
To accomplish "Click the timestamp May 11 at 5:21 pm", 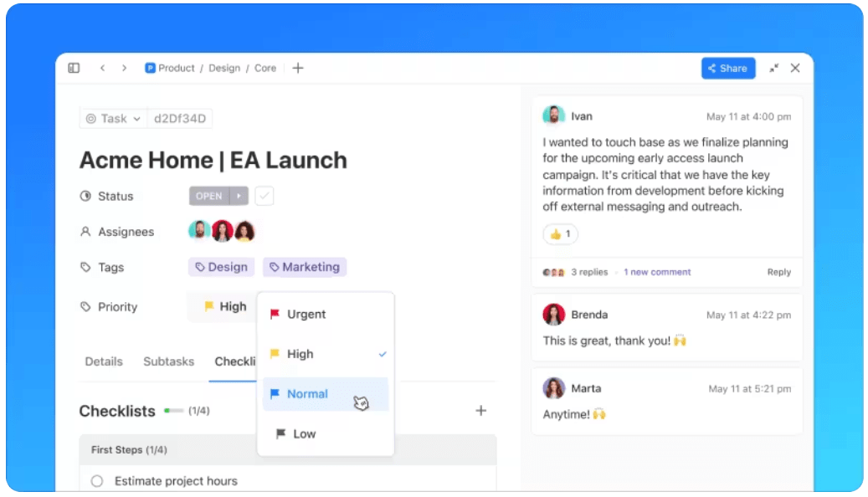I will pos(749,388).
